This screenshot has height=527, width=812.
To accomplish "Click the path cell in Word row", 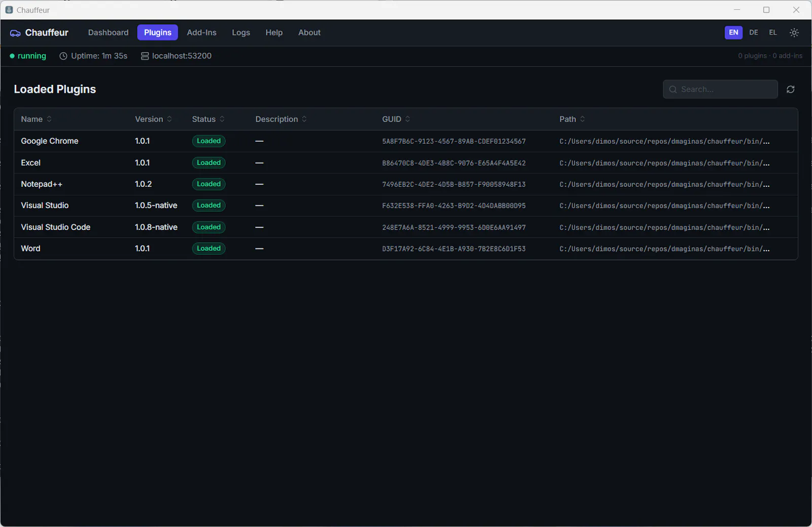I will click(x=664, y=249).
